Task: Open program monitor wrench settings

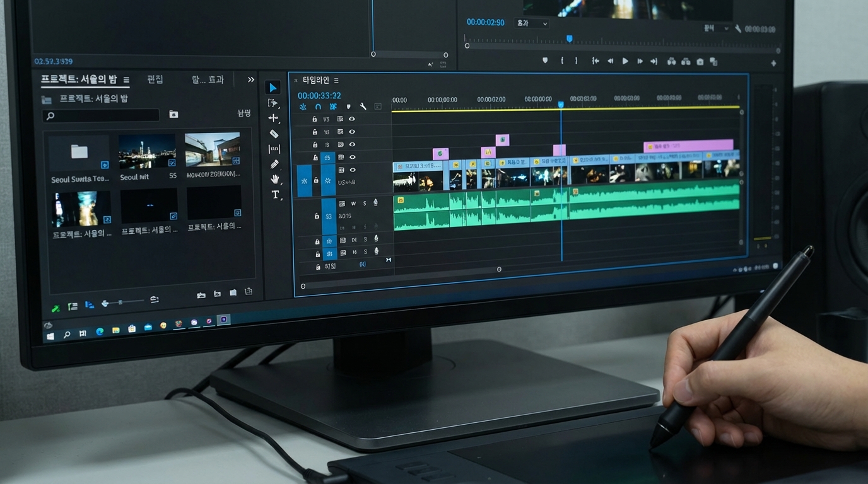Action: (738, 29)
